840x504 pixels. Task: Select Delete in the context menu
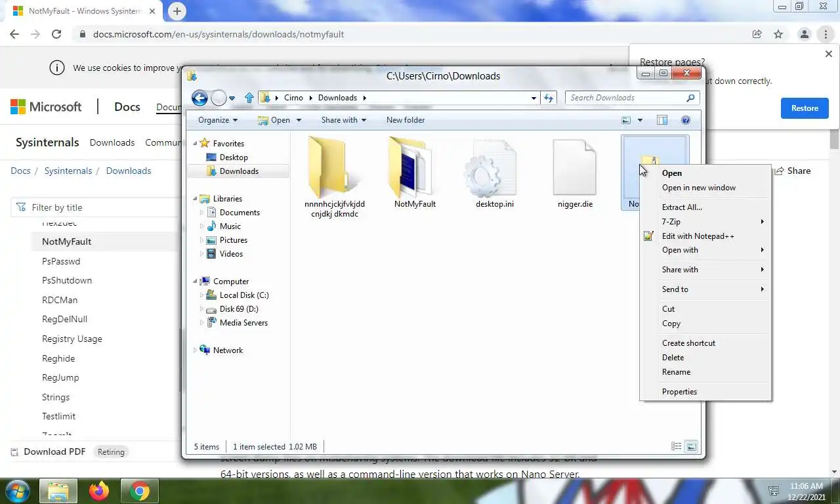tap(705, 358)
